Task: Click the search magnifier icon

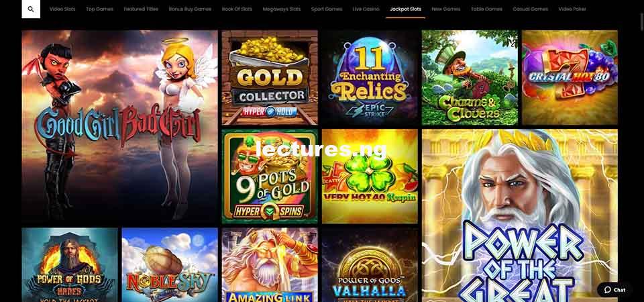Action: (x=31, y=9)
